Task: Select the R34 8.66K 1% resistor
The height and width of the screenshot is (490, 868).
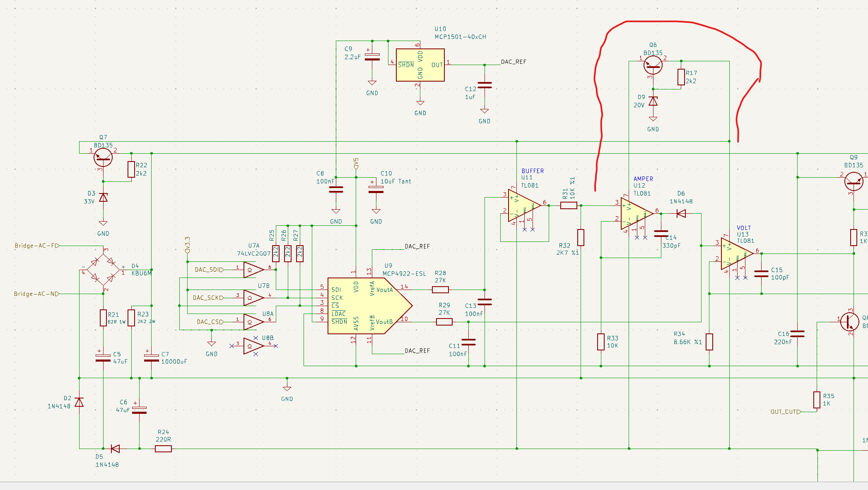Action: click(709, 342)
